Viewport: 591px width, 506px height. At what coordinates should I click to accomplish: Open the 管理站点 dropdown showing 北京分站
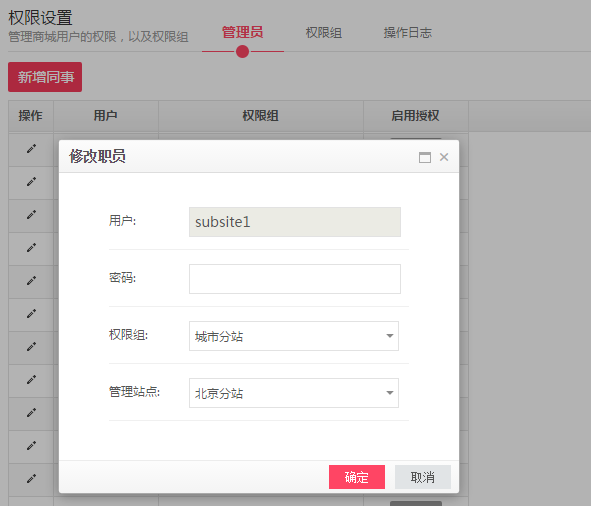(x=294, y=393)
